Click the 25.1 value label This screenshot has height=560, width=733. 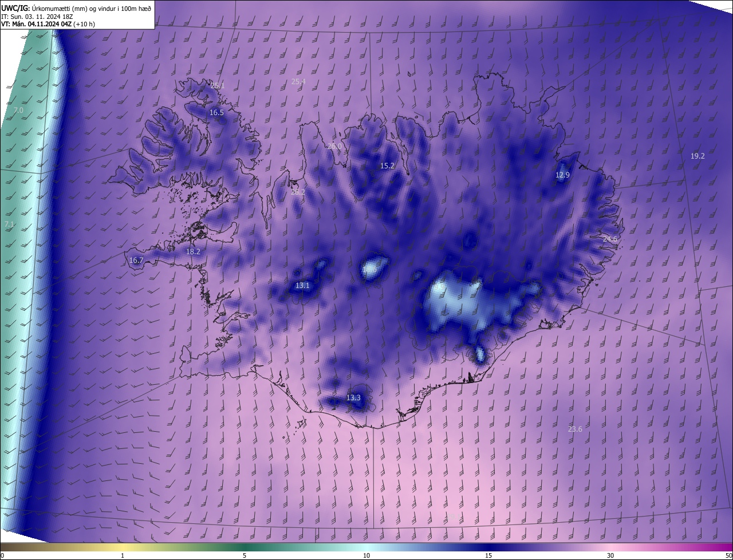pyautogui.click(x=218, y=86)
